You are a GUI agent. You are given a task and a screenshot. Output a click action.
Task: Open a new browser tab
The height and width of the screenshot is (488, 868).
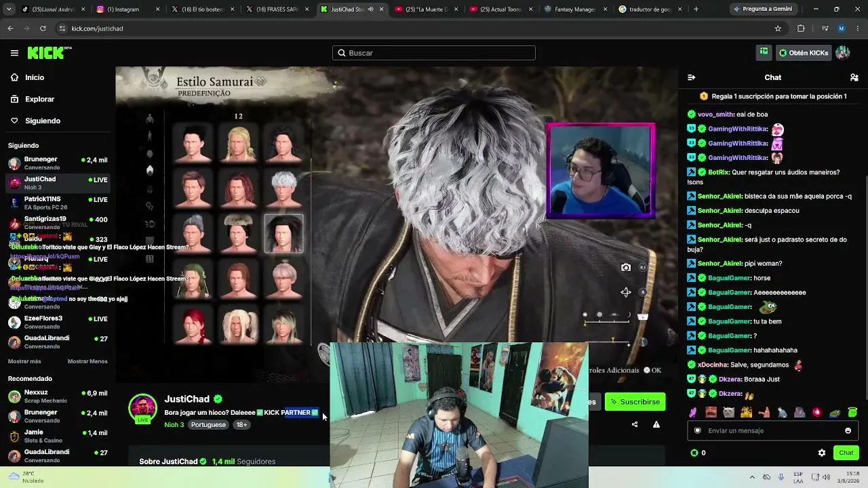pyautogui.click(x=696, y=9)
